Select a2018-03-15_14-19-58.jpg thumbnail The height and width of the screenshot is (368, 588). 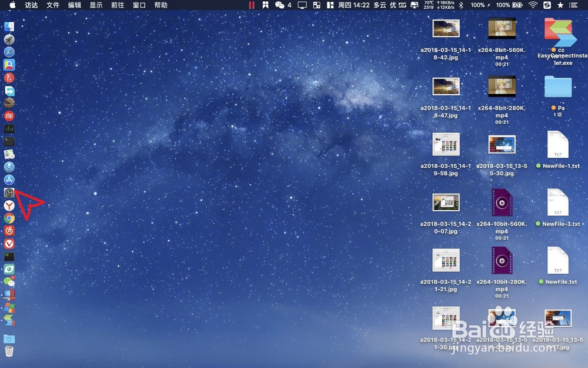click(x=446, y=144)
